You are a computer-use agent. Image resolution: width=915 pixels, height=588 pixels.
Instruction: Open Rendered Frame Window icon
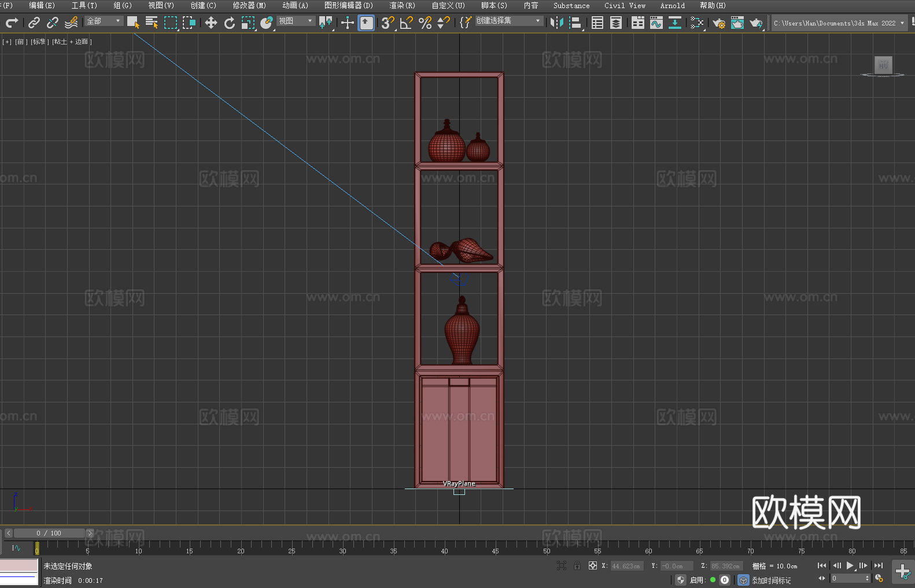click(737, 23)
